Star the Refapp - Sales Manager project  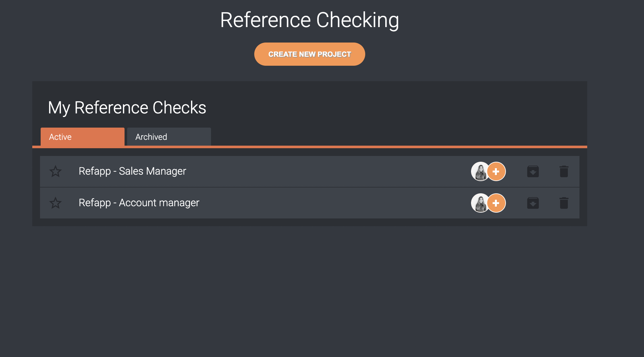click(x=55, y=171)
